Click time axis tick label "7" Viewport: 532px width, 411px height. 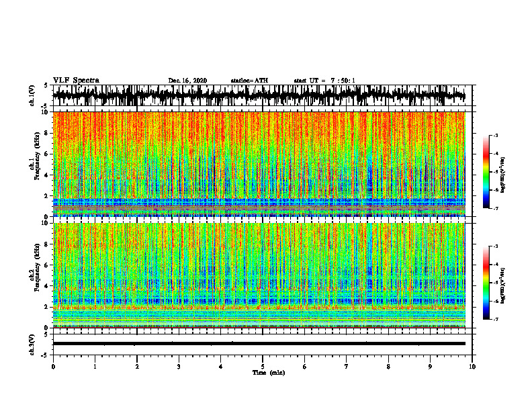click(347, 367)
